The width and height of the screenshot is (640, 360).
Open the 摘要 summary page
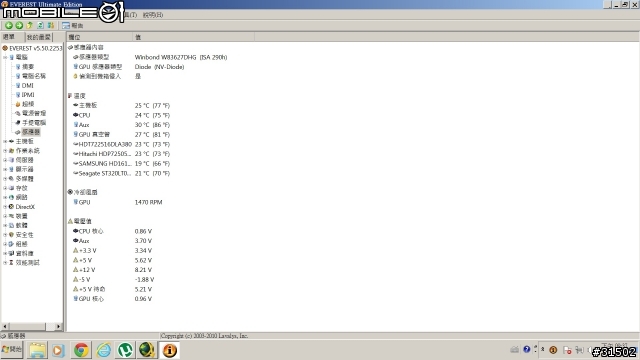(x=25, y=67)
